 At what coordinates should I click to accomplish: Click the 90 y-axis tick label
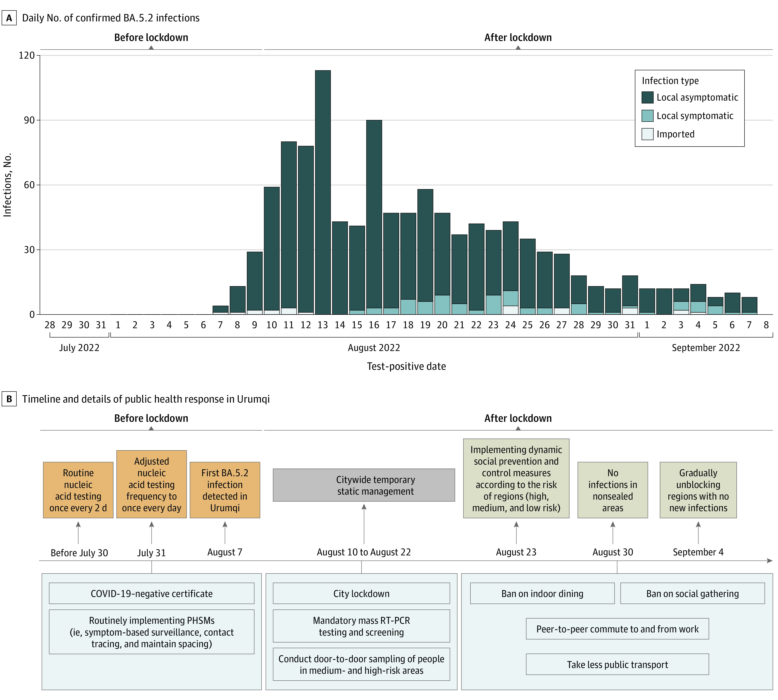pos(29,120)
